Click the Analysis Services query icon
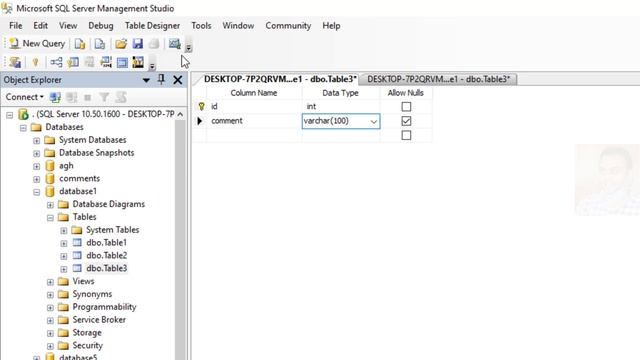 [x=100, y=44]
